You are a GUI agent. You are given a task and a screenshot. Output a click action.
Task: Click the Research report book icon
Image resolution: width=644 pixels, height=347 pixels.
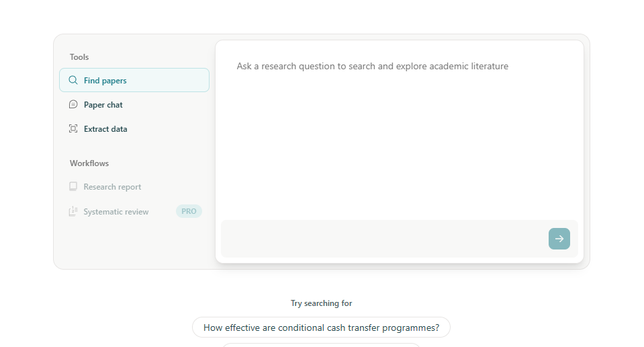pos(73,187)
